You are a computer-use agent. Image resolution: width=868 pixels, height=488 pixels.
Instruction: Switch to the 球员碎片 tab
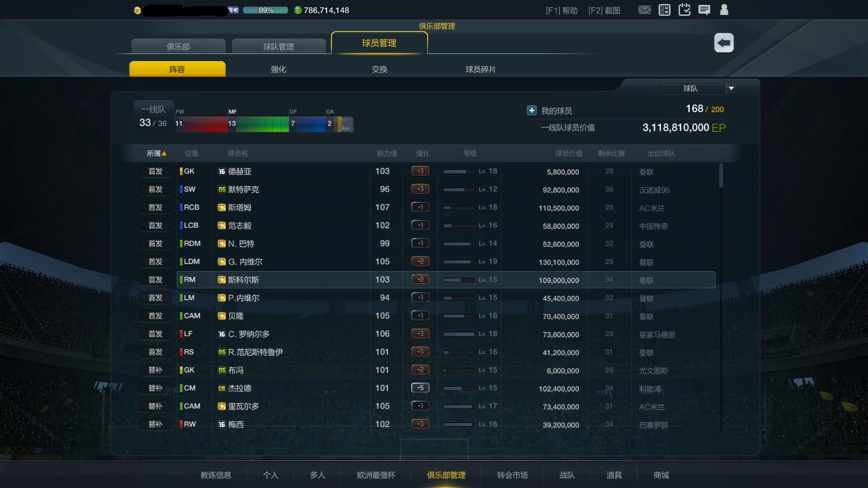point(481,69)
